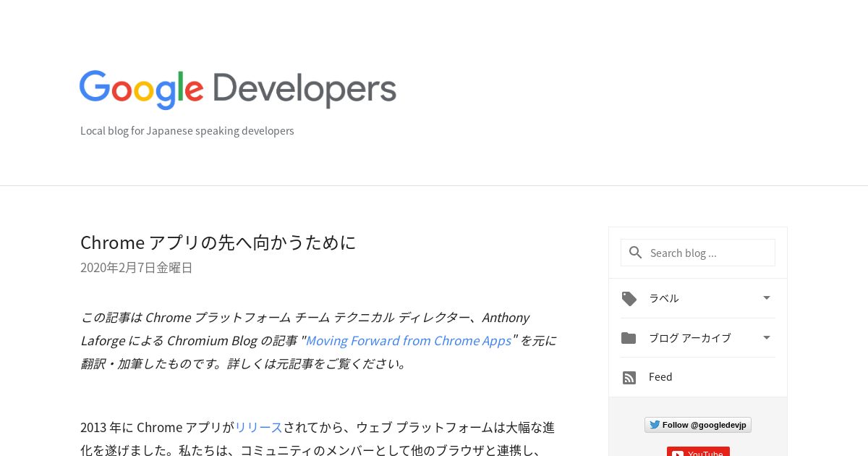Open the リリース link
The height and width of the screenshot is (456, 868).
[258, 427]
